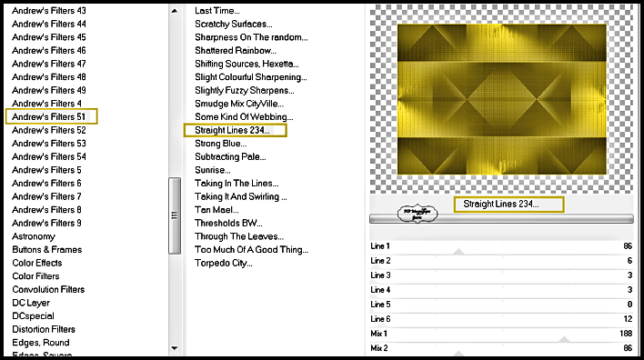Viewport: 644px width, 360px height.
Task: Click the scroll up arrow in category list
Action: click(175, 11)
